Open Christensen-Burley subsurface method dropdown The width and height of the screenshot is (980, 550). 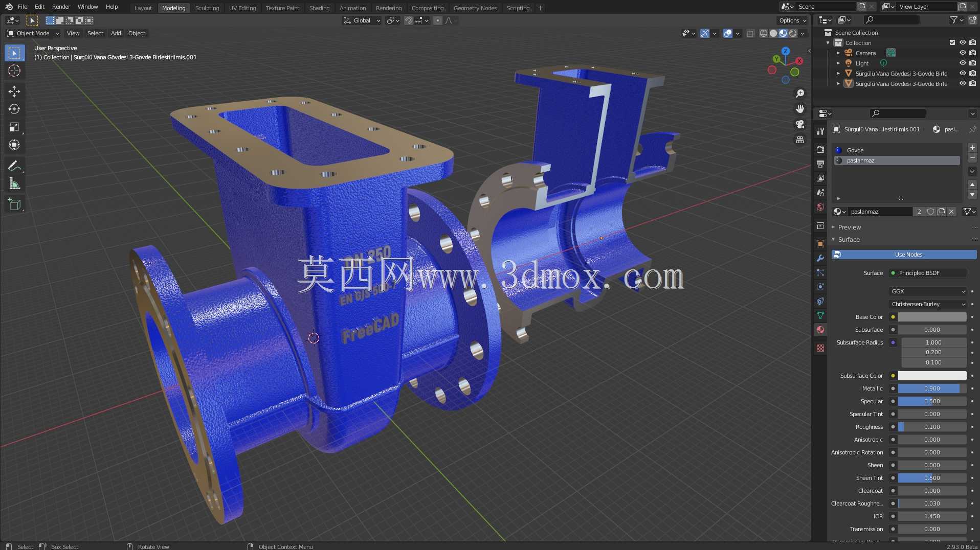pyautogui.click(x=928, y=304)
